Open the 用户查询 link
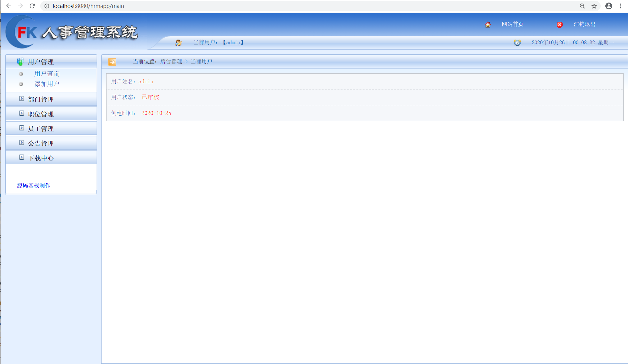 47,74
